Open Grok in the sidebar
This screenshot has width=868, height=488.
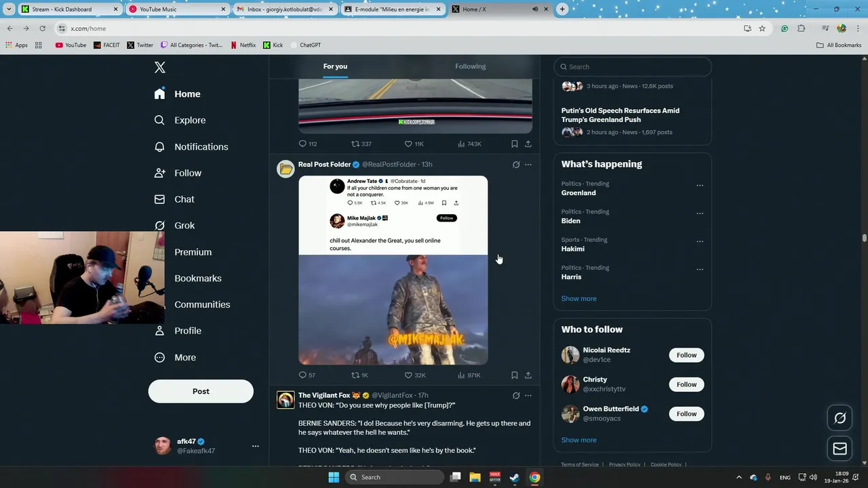[174, 226]
